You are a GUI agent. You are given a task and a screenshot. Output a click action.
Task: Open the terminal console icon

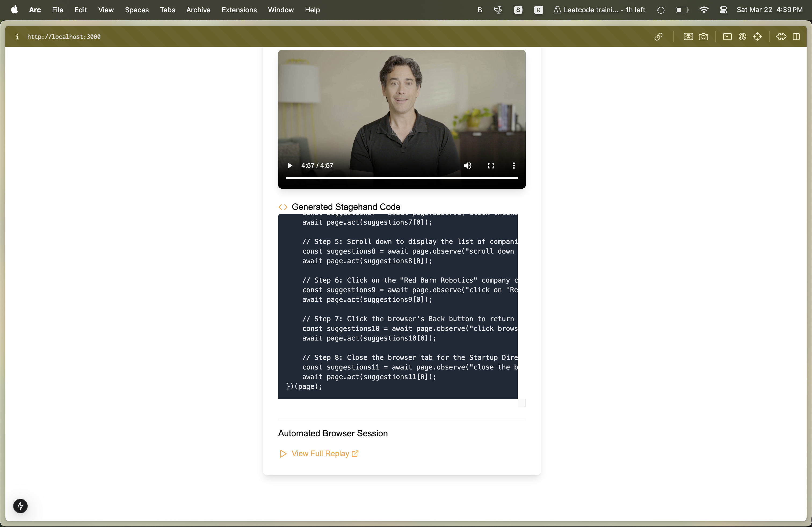727,37
